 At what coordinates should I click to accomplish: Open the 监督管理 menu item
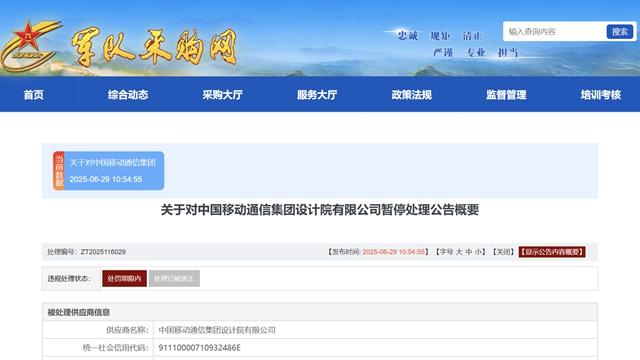pos(506,95)
